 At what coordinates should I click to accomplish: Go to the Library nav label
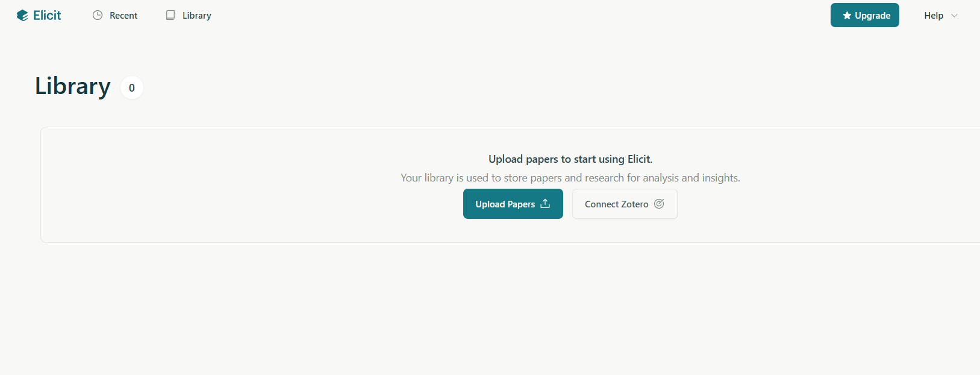pos(197,16)
